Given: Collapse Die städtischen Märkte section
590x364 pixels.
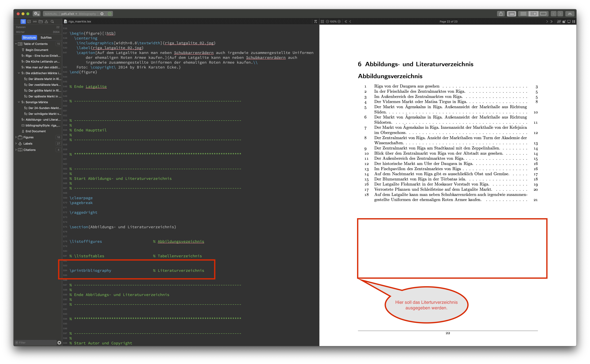Looking at the screenshot, I should 19,73.
